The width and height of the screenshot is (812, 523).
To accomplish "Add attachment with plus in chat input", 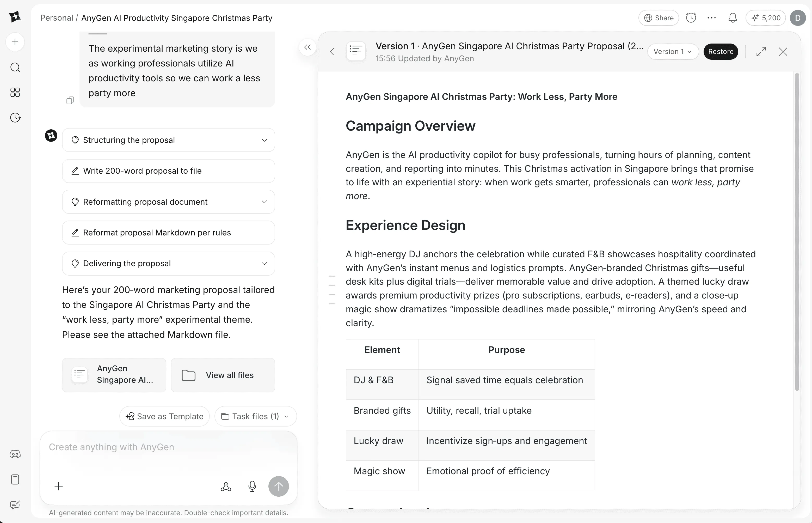I will (59, 486).
